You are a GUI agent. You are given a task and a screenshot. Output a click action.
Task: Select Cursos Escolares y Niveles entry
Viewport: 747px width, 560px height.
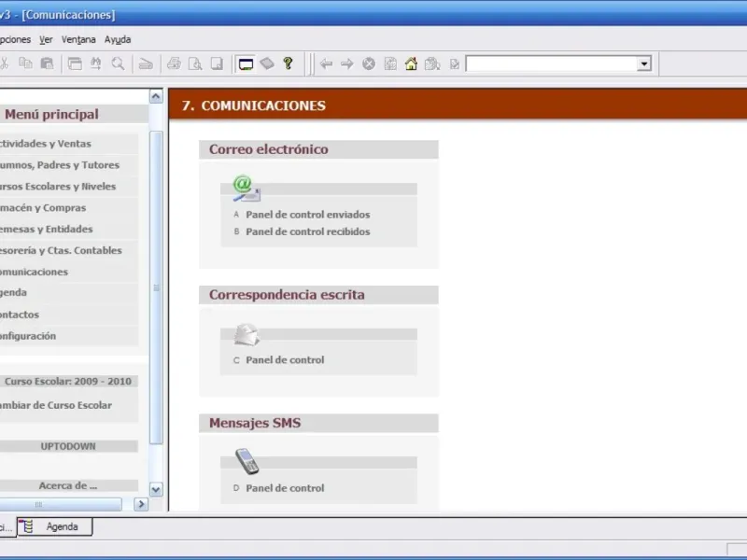tap(69, 187)
